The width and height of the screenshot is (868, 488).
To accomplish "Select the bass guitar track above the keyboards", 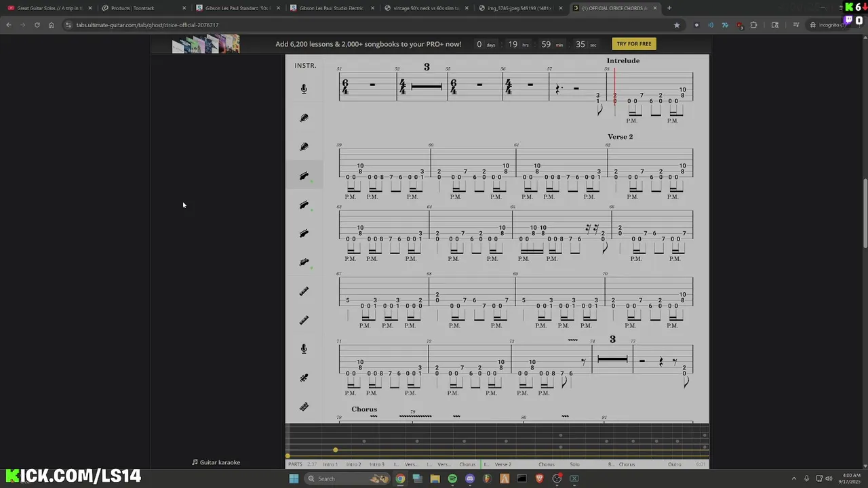I will pos(304,262).
